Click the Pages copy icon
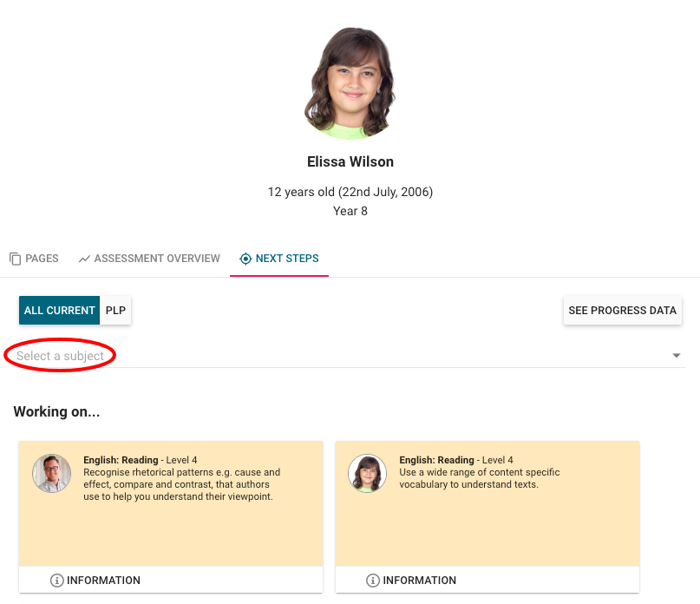 tap(16, 259)
